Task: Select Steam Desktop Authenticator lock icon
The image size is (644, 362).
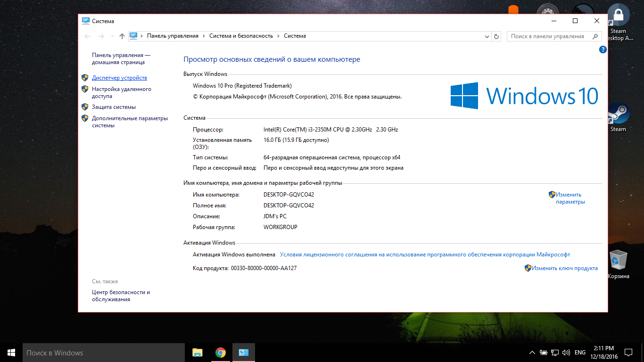Action: click(618, 22)
